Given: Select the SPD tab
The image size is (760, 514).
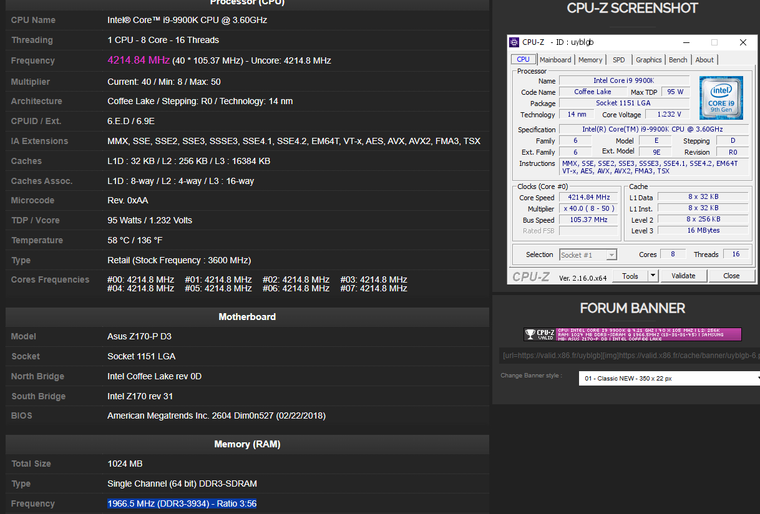Looking at the screenshot, I should coord(618,60).
